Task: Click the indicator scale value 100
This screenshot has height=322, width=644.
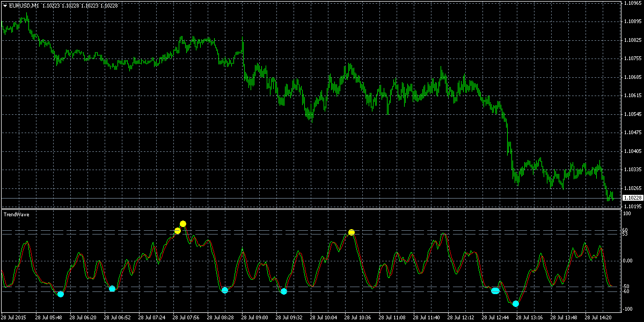Action: click(628, 214)
